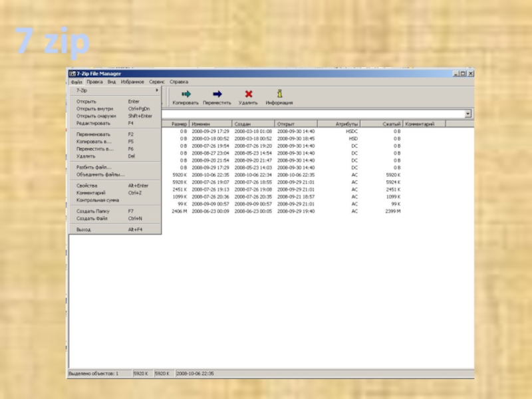Image resolution: width=532 pixels, height=399 pixels.
Task: Choose Открыть in the File menu
Action: 115,102
